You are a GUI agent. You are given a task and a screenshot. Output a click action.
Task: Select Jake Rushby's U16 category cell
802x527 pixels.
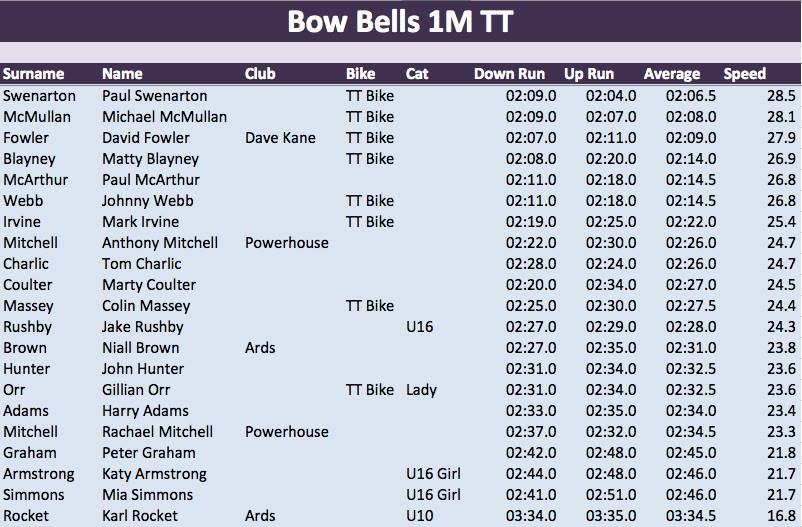[419, 326]
